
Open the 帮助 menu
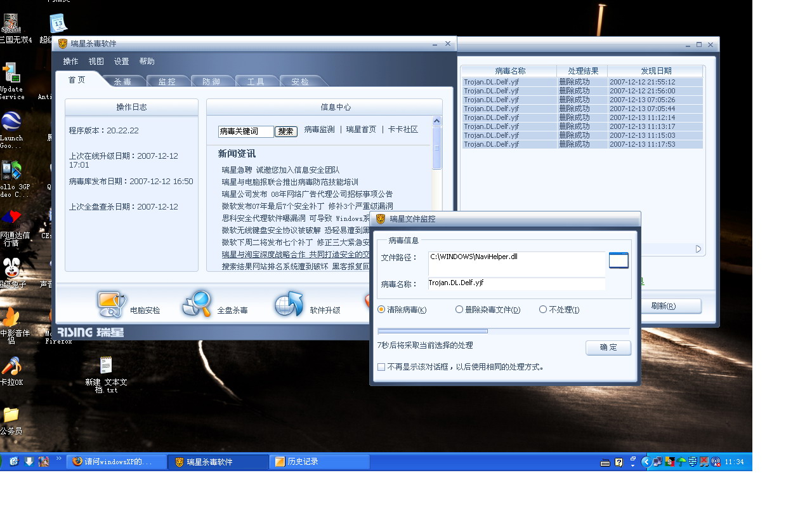pyautogui.click(x=147, y=62)
